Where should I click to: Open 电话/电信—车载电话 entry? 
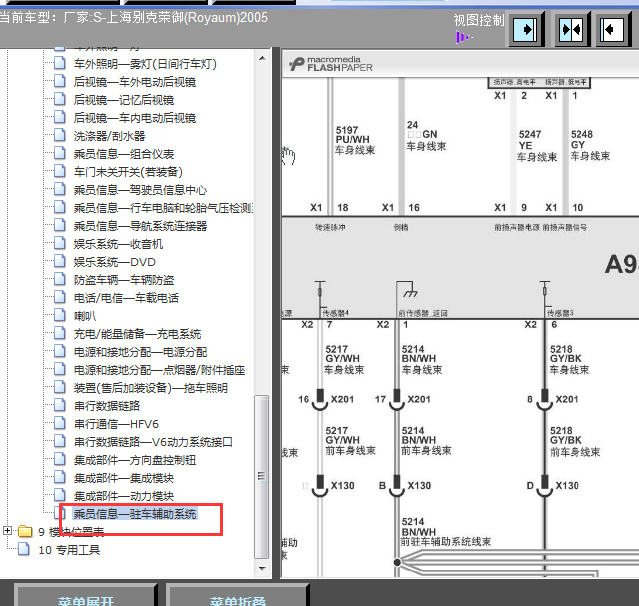[126, 298]
